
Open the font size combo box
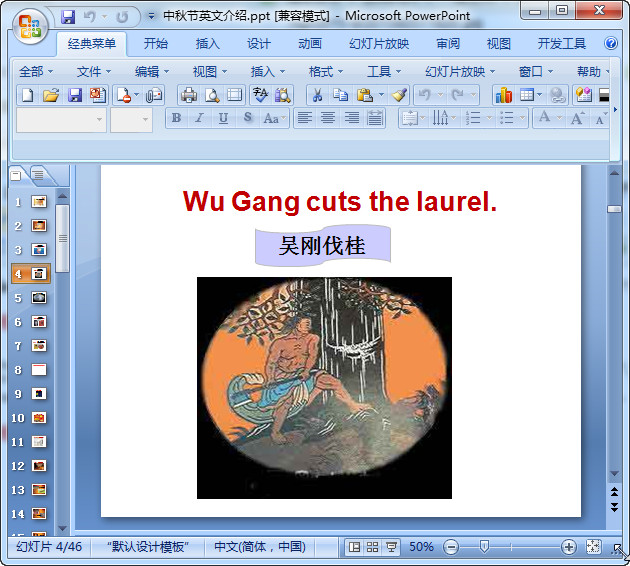pos(131,119)
